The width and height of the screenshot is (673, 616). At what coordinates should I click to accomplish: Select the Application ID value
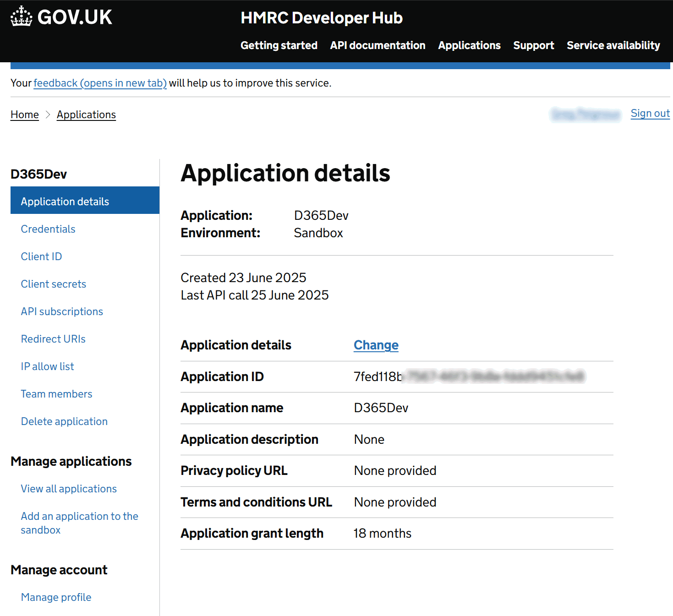[x=470, y=376]
